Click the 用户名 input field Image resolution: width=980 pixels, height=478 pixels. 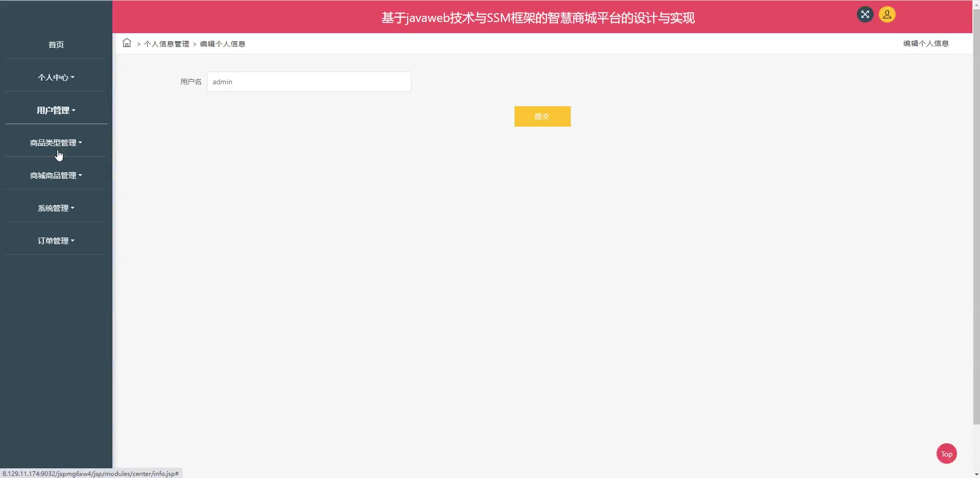pyautogui.click(x=309, y=82)
